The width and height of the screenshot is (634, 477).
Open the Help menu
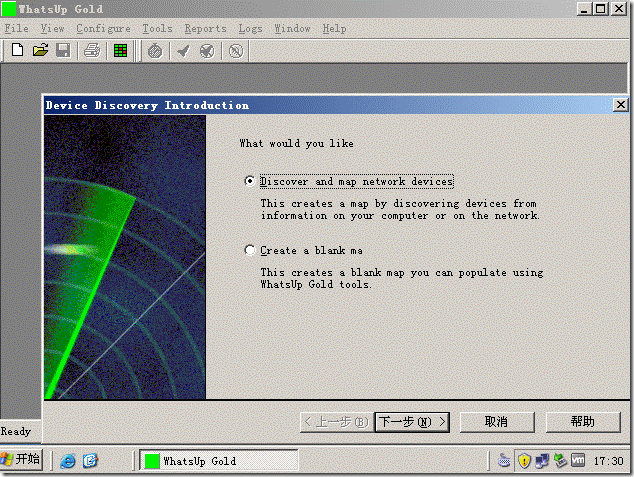pos(334,29)
